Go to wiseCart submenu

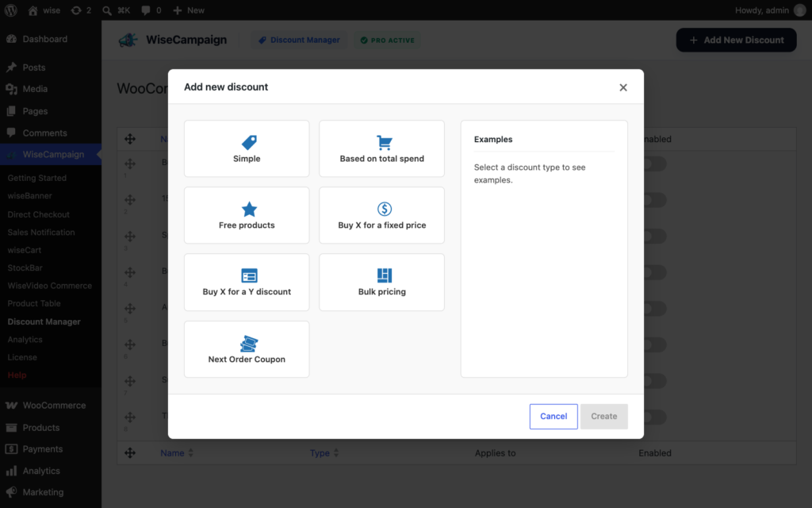tap(25, 250)
